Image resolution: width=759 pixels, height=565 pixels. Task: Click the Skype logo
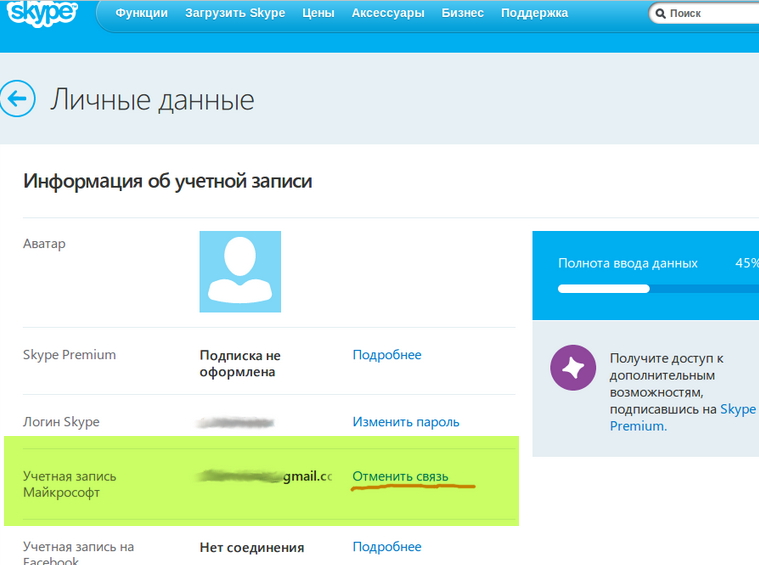click(42, 13)
